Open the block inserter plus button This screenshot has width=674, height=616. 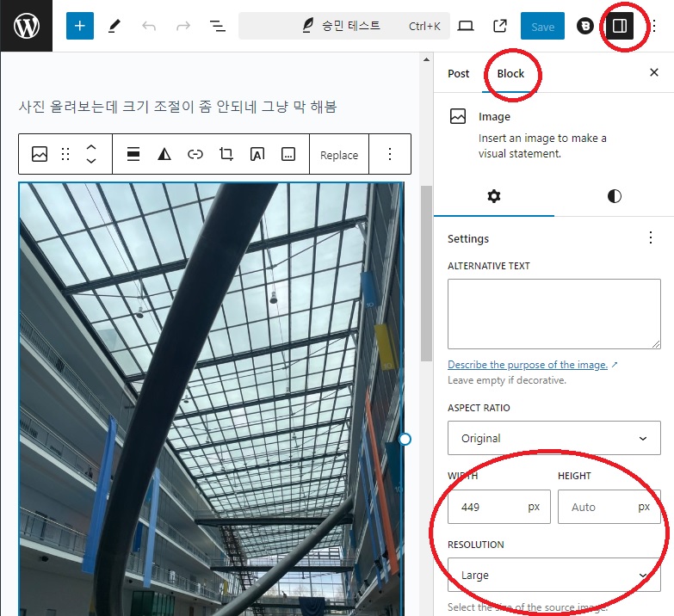click(x=80, y=26)
